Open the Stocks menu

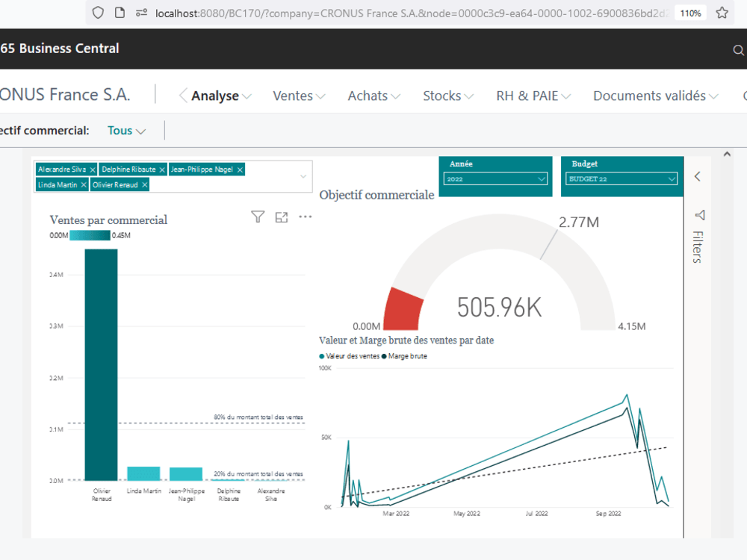[447, 96]
